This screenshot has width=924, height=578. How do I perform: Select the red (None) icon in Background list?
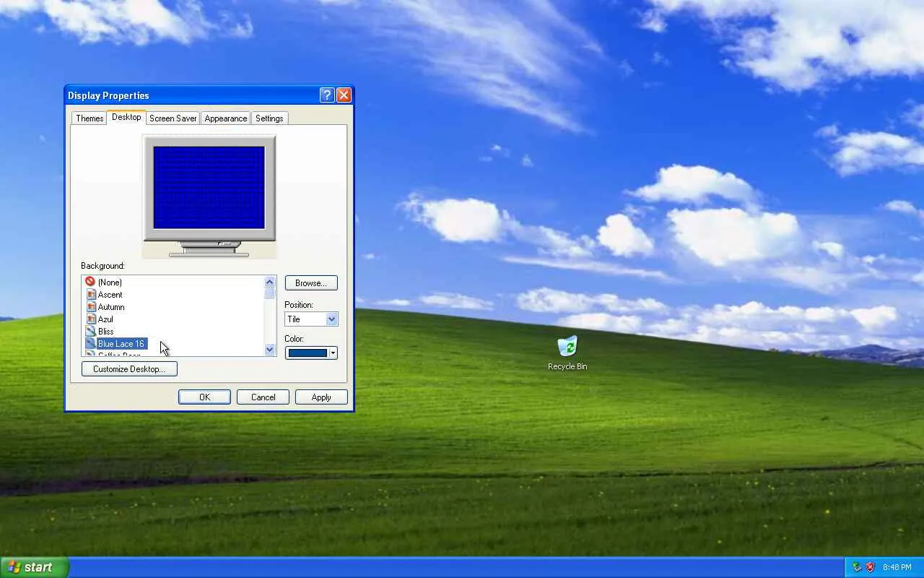pyautogui.click(x=90, y=282)
